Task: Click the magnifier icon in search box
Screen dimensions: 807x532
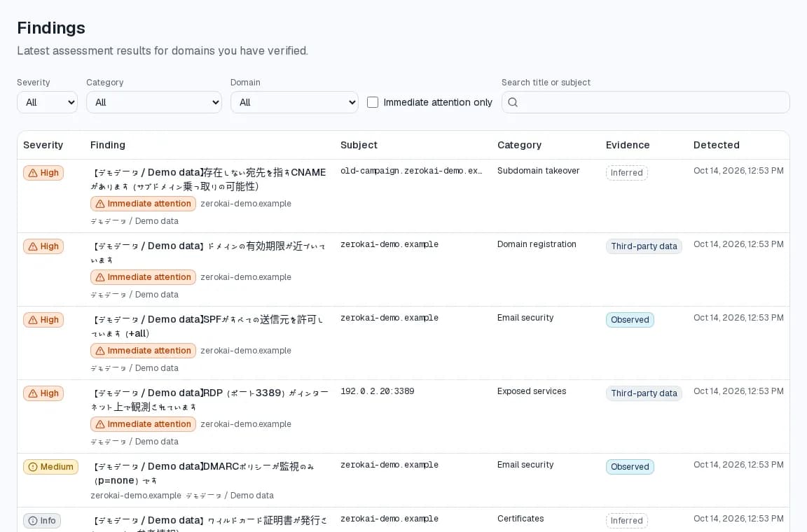Action: [513, 102]
